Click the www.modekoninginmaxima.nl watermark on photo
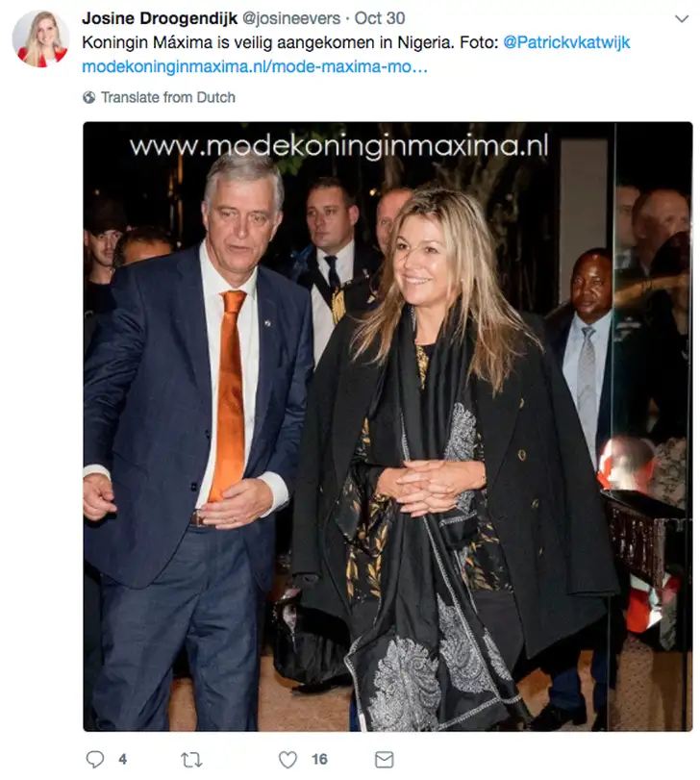Image resolution: width=700 pixels, height=780 pixels. pos(338,146)
